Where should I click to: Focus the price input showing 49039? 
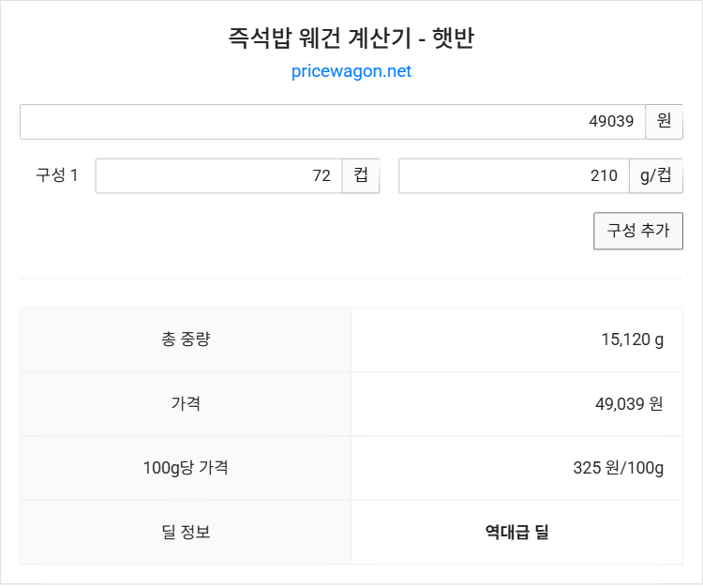click(x=333, y=122)
